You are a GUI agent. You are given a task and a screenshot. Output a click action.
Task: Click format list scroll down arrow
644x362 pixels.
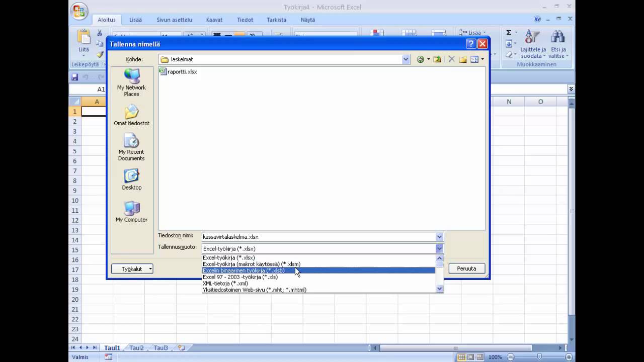[x=440, y=289]
